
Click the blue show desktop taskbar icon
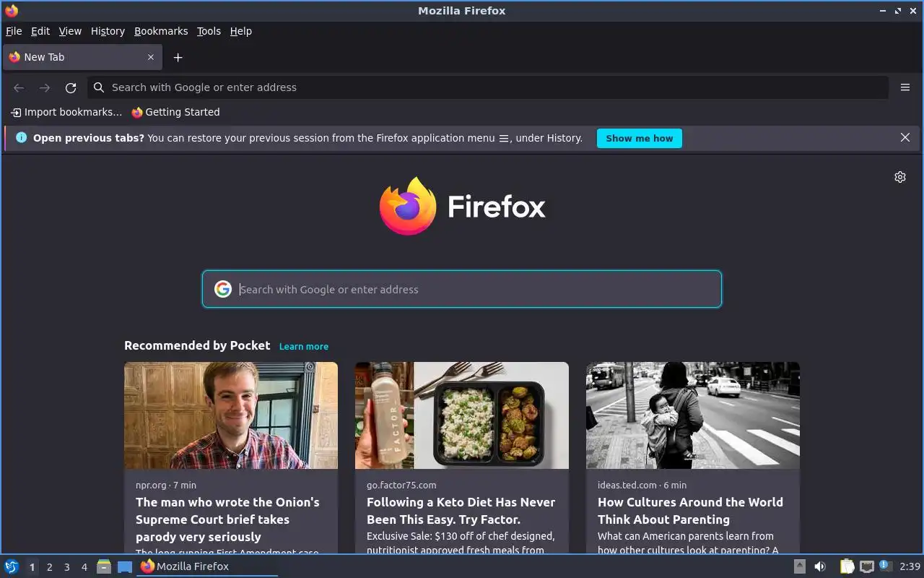tap(125, 567)
